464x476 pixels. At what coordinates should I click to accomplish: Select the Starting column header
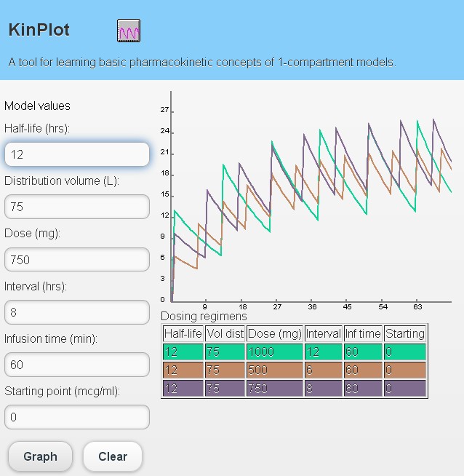click(404, 334)
